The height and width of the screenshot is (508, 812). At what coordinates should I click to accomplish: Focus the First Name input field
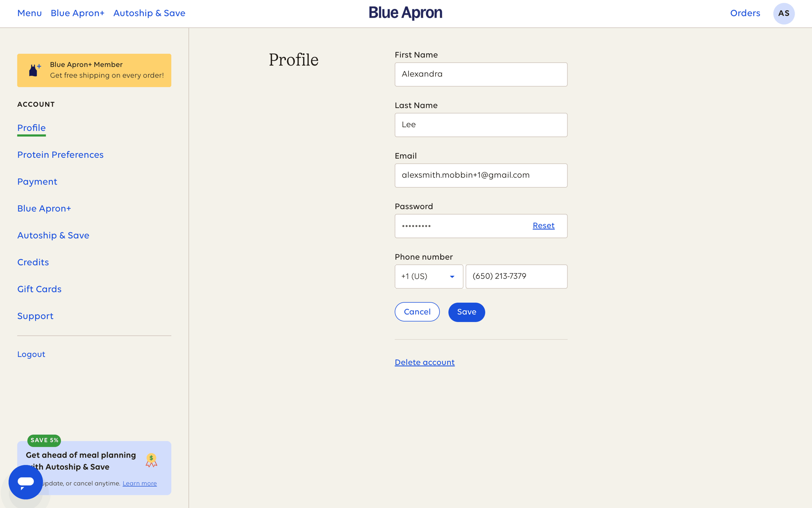click(481, 75)
